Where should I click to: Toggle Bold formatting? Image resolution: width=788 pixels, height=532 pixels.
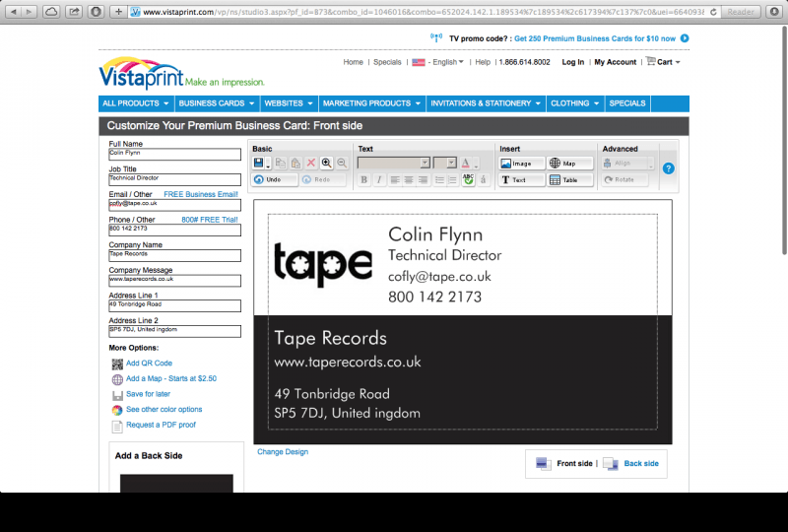pyautogui.click(x=363, y=179)
